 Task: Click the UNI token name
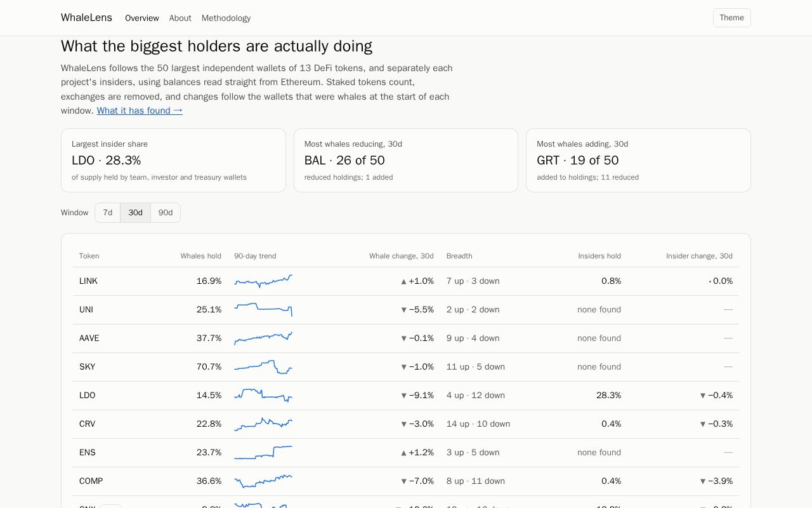[x=86, y=309]
